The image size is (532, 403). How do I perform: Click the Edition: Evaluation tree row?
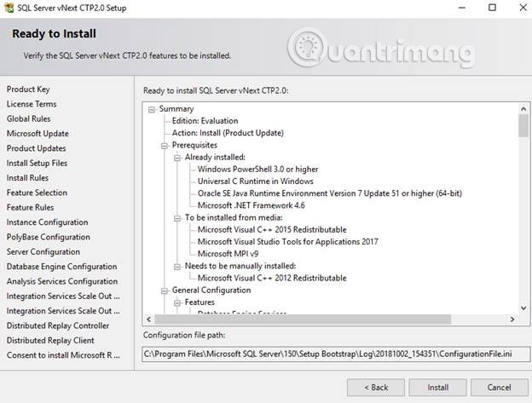pos(205,121)
